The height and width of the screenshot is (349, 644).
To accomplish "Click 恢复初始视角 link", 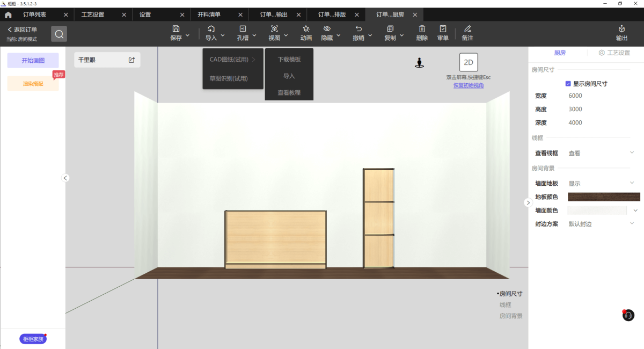I will point(468,85).
